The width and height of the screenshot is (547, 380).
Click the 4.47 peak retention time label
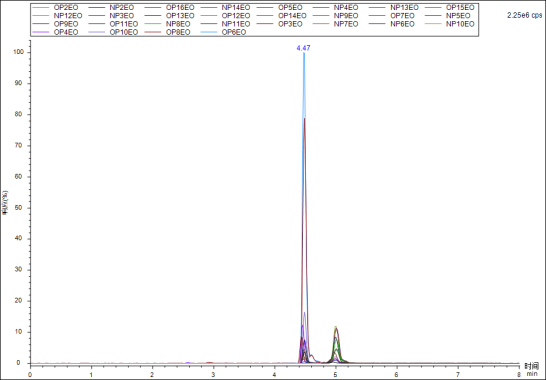click(x=303, y=48)
